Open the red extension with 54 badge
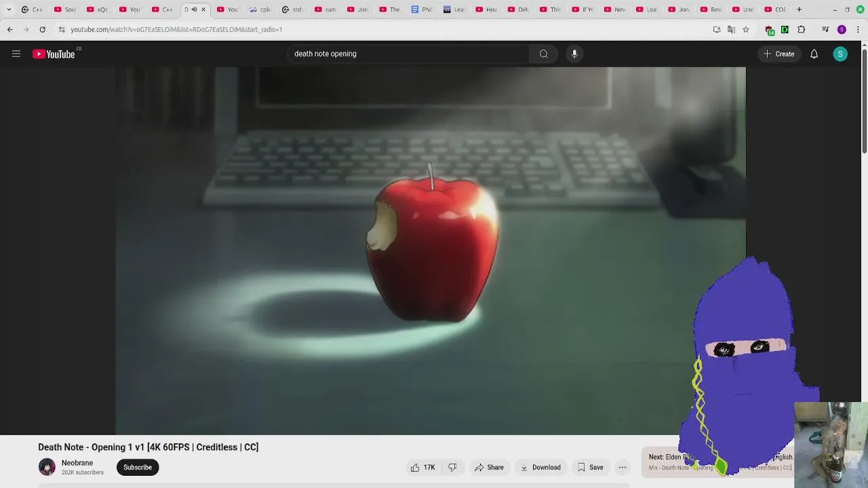 pos(770,30)
